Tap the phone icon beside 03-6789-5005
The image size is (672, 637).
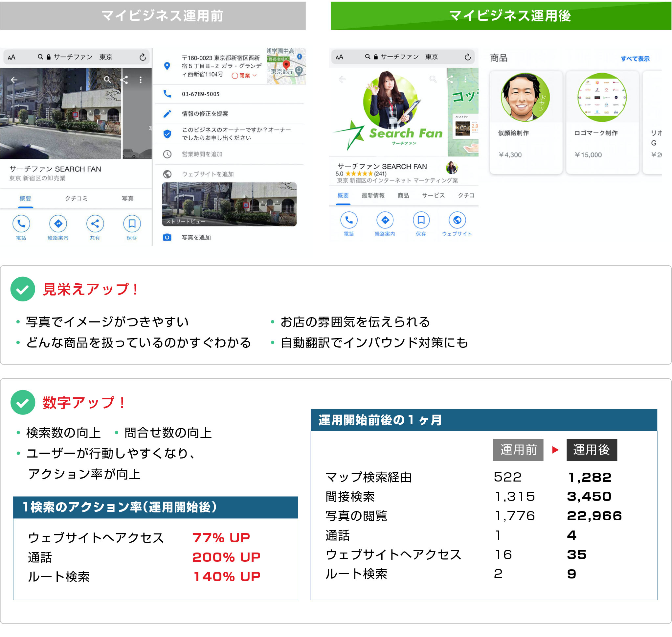167,94
